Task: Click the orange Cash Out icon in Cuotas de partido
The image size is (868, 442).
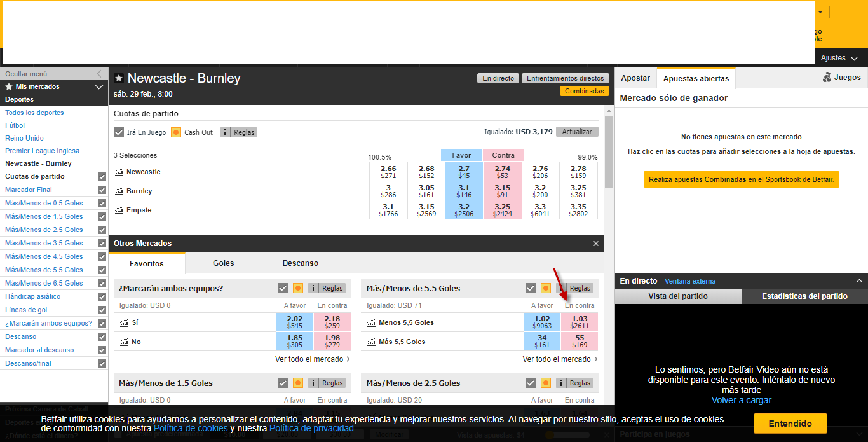Action: (x=176, y=132)
